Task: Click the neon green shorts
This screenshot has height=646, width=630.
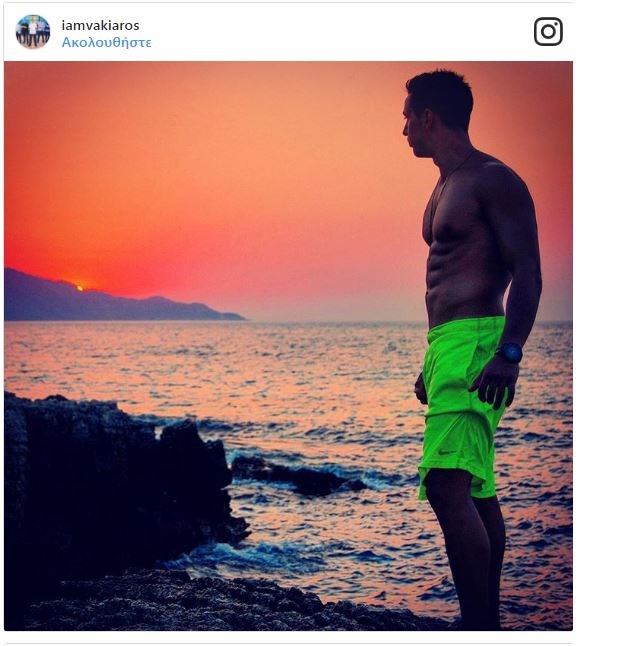Action: tap(462, 408)
